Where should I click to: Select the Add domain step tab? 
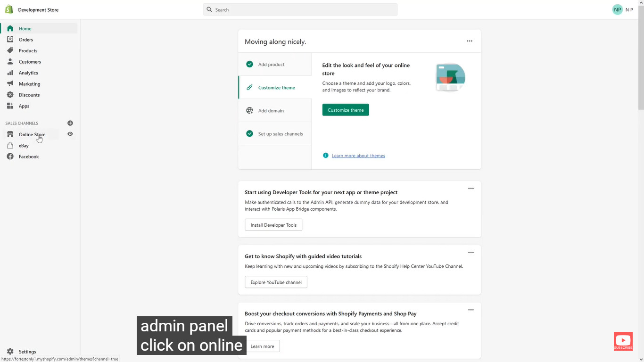point(275,111)
